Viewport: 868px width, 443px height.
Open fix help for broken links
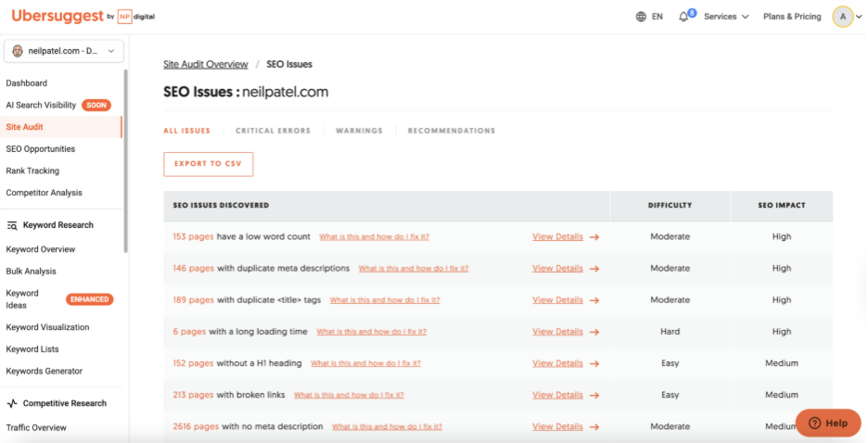click(349, 395)
